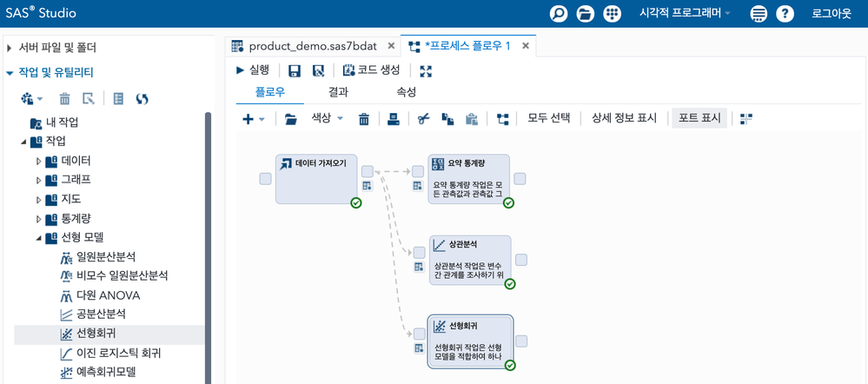This screenshot has width=868, height=384.
Task: Expand the 통계량 folder in the tree
Action: point(39,218)
